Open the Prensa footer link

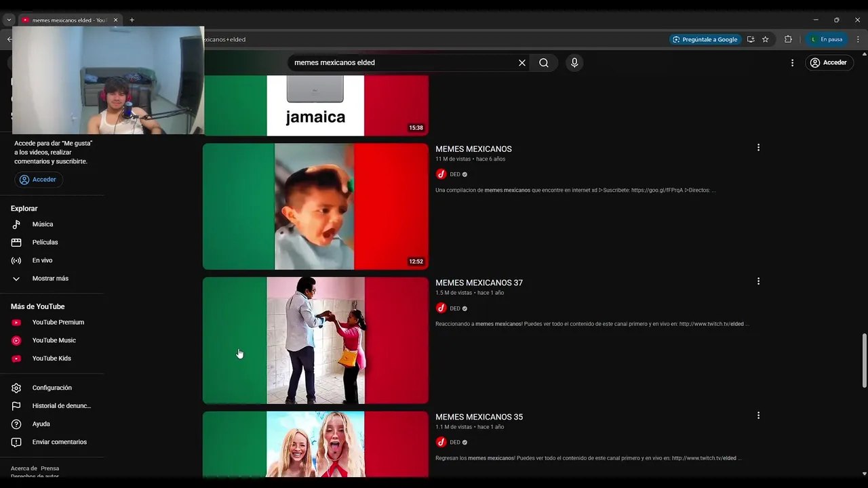(50, 468)
